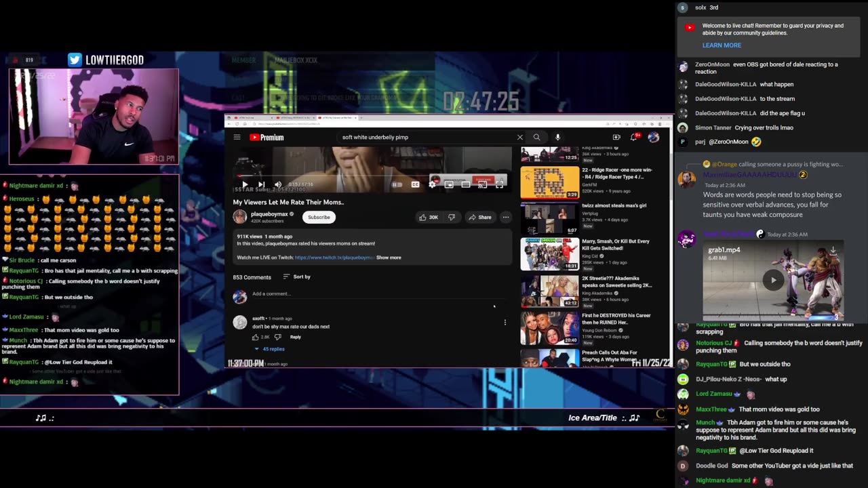The image size is (868, 488).
Task: Open more actions menu under the video
Action: coord(506,217)
